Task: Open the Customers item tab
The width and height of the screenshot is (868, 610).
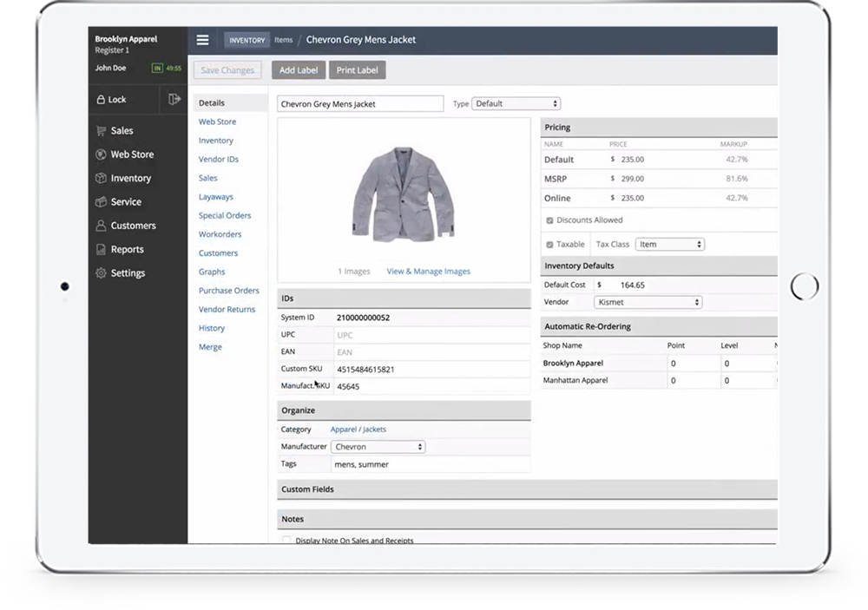Action: pos(218,253)
